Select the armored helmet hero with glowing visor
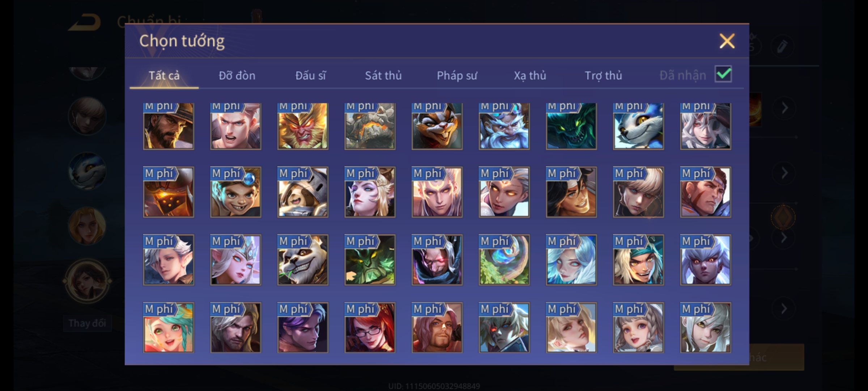 [x=169, y=192]
